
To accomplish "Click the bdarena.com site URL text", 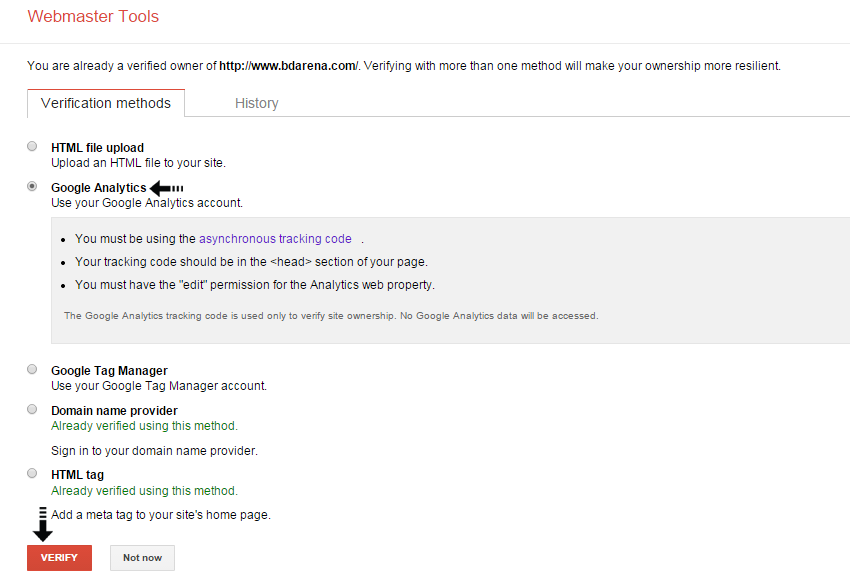I will (289, 66).
